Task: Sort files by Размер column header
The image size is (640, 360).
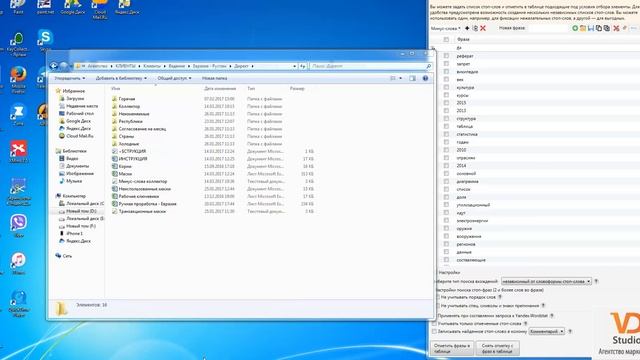Action: (x=297, y=89)
